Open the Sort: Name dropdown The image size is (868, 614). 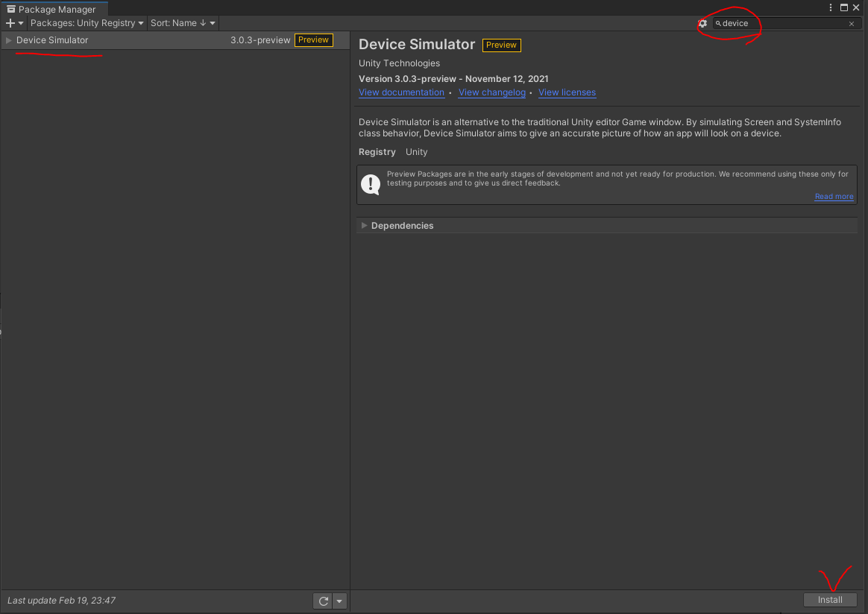tap(183, 23)
